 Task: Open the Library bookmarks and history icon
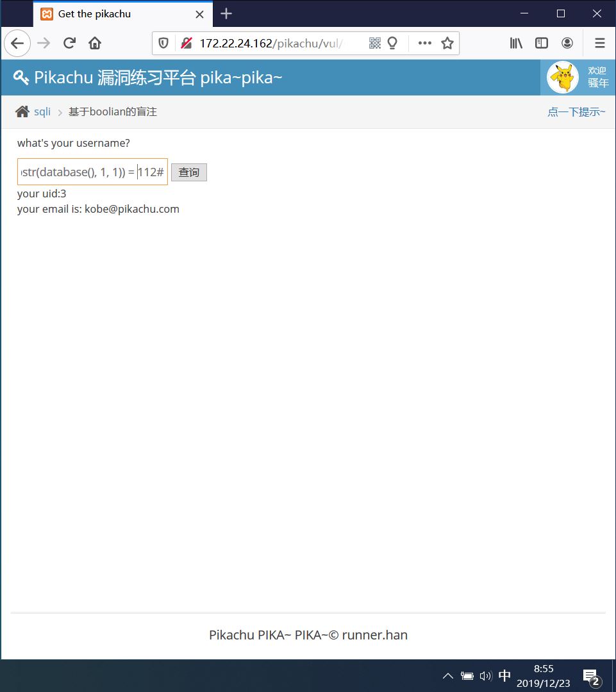pyautogui.click(x=516, y=44)
